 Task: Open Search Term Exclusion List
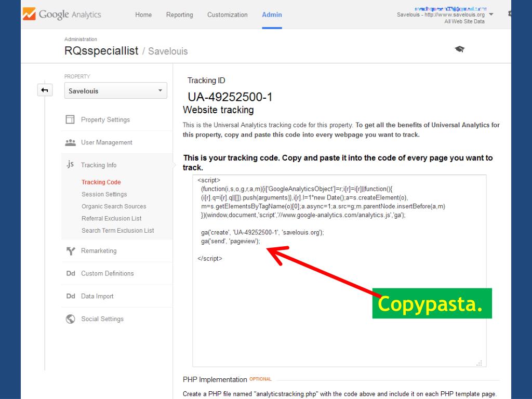118,231
